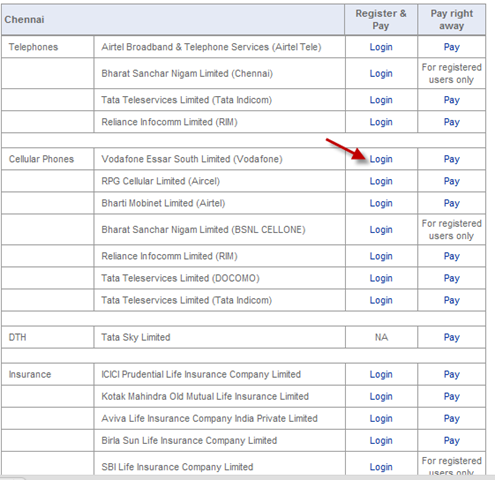This screenshot has height=480, width=495.
Task: Click Pay for Vodafone Essar South Limited
Action: point(452,159)
